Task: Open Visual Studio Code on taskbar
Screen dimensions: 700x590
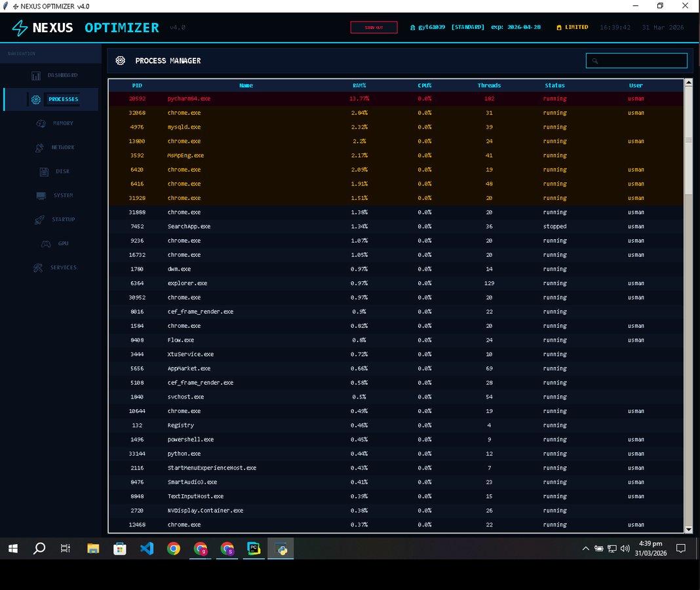Action: point(147,548)
